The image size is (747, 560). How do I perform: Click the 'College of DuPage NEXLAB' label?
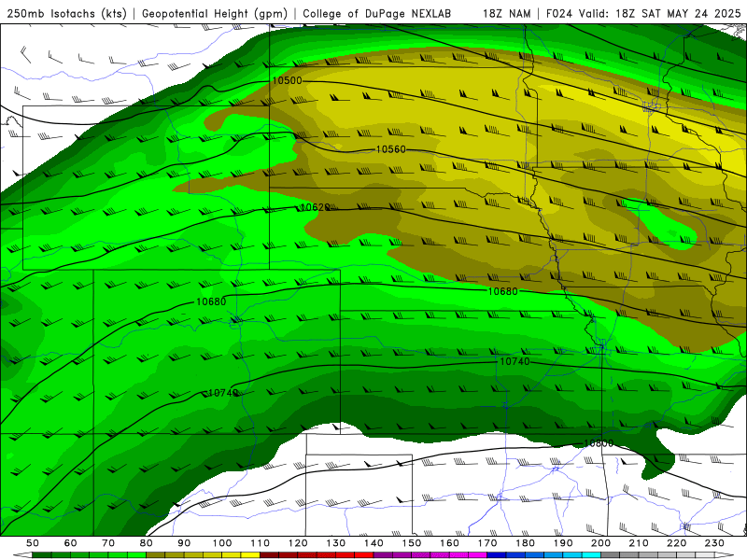tap(377, 13)
